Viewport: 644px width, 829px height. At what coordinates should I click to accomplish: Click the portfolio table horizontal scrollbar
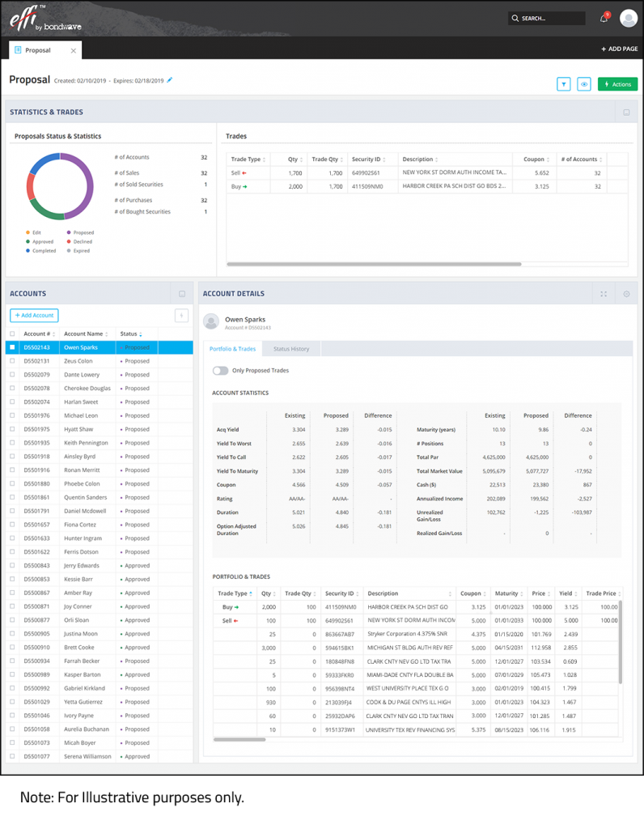coord(239,740)
